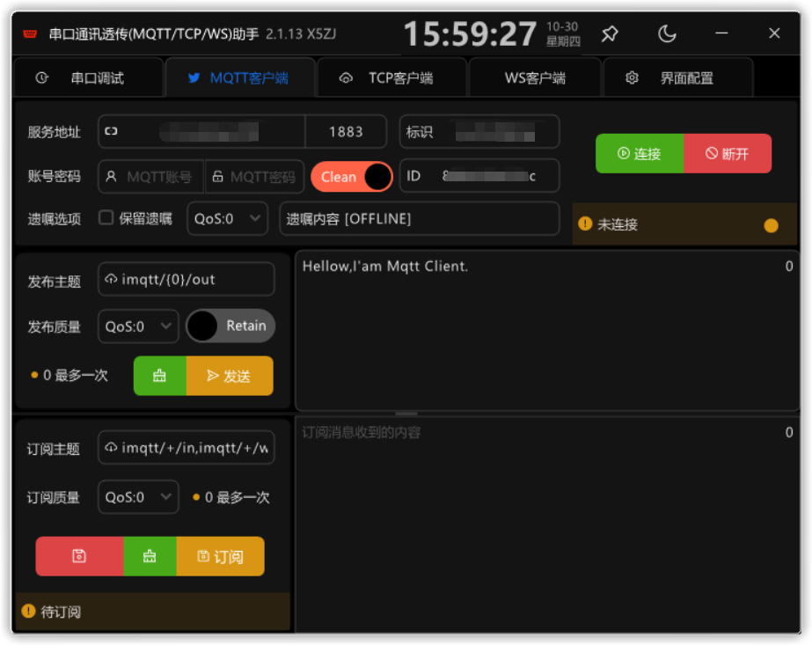The width and height of the screenshot is (812, 645).
Task: Click the port field showing 1883
Action: pos(346,131)
